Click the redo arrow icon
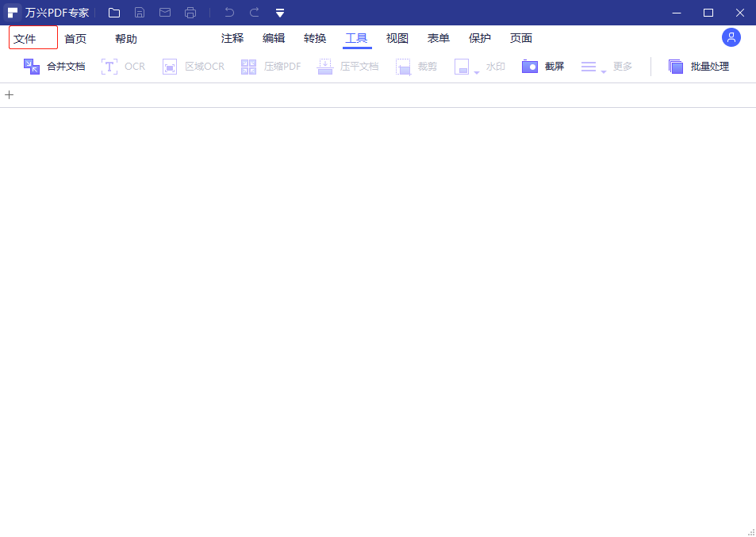 pos(255,13)
